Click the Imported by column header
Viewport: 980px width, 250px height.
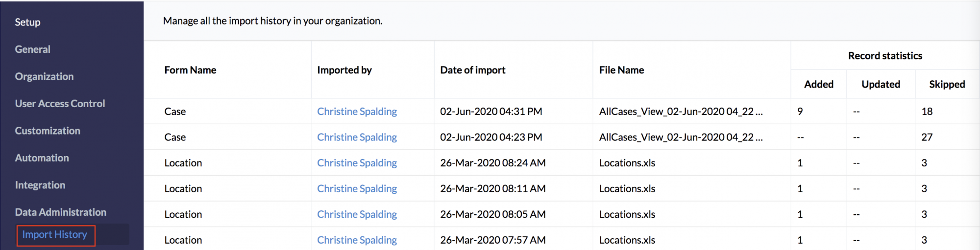coord(344,70)
